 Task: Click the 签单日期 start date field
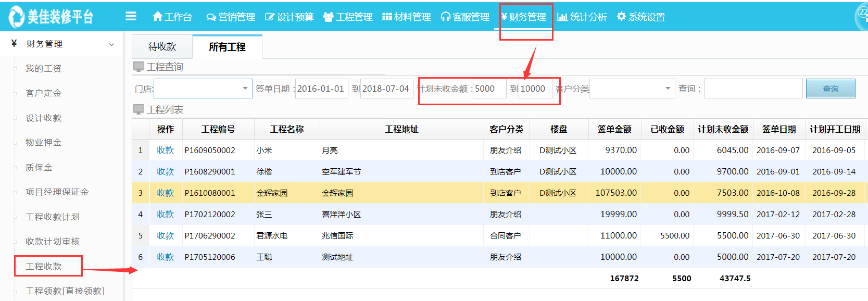pos(321,89)
